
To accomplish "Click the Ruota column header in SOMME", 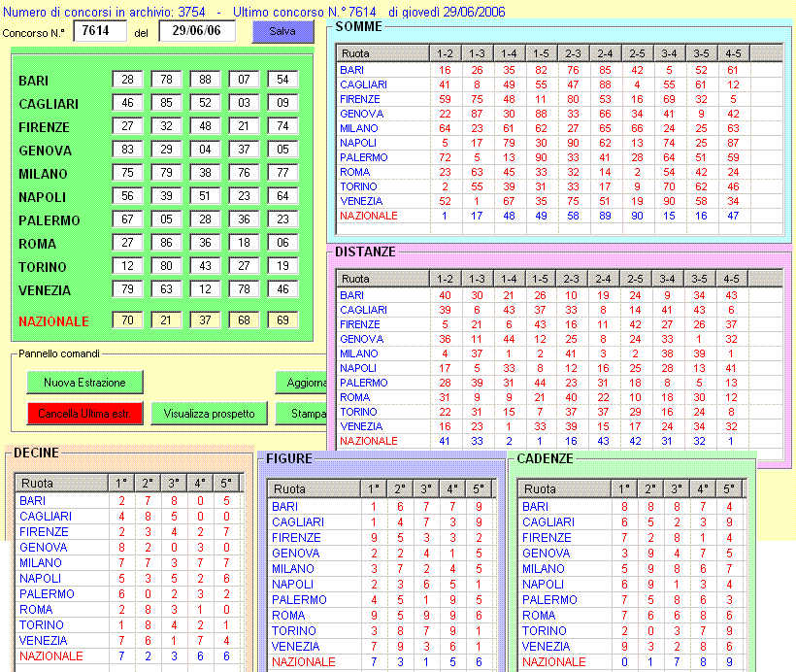I will click(x=383, y=53).
